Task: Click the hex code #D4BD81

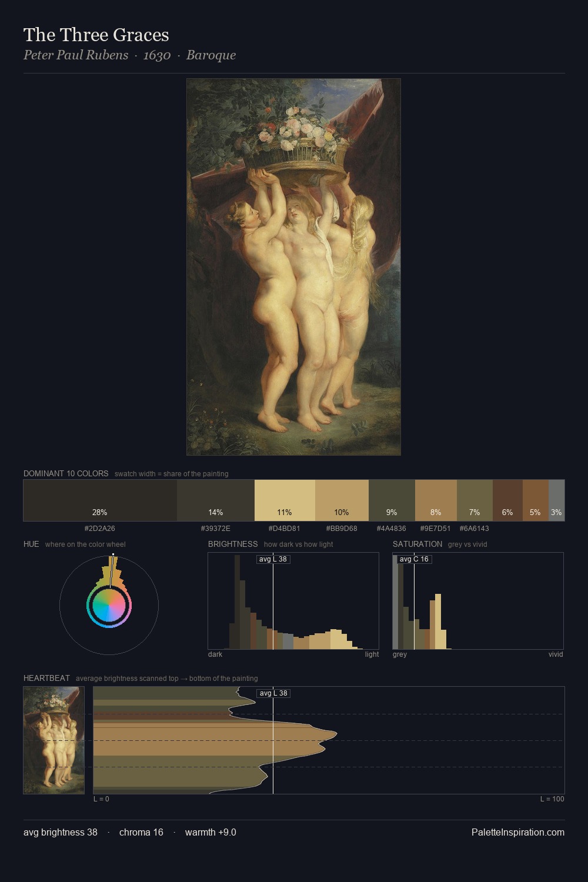Action: (x=285, y=529)
